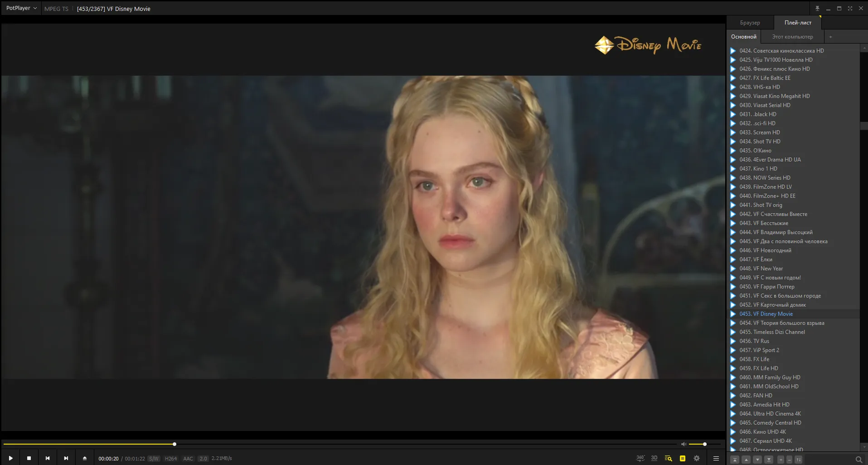Open the PotPlayer menu dropdown

(21, 8)
